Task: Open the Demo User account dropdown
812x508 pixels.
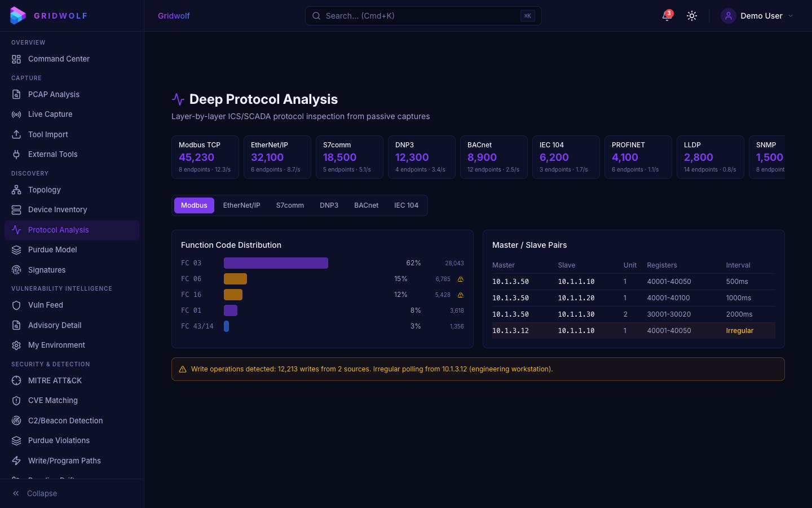Action: click(x=758, y=16)
